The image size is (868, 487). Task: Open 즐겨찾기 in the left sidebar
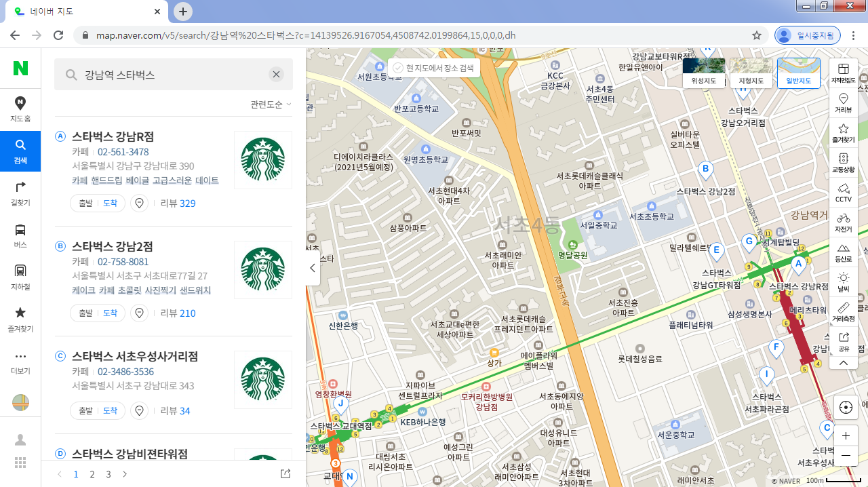20,319
